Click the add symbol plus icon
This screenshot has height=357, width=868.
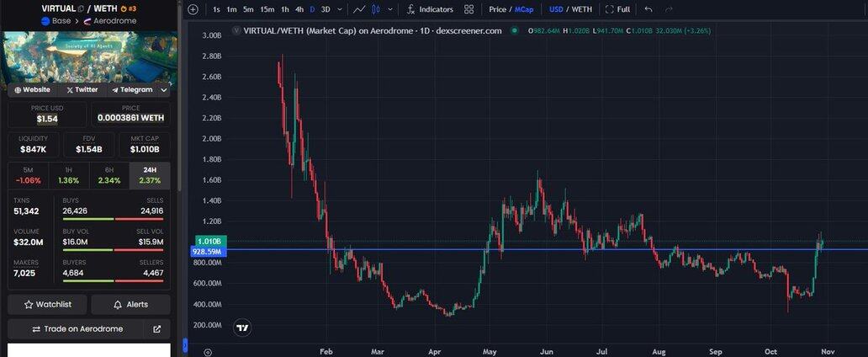pyautogui.click(x=193, y=9)
